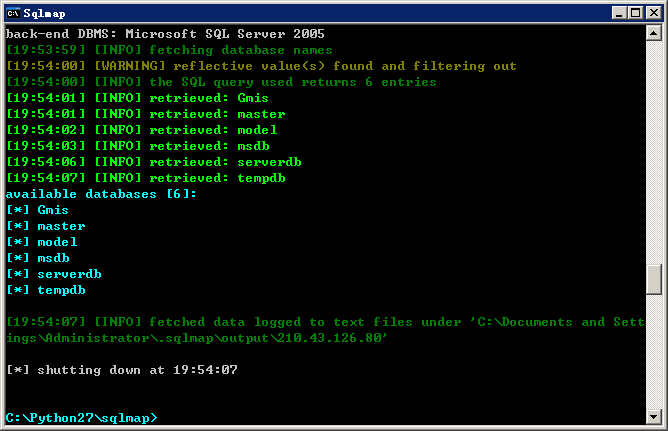Viewport: 668px width, 431px height.
Task: Click the scrollbar down arrow
Action: point(654,417)
